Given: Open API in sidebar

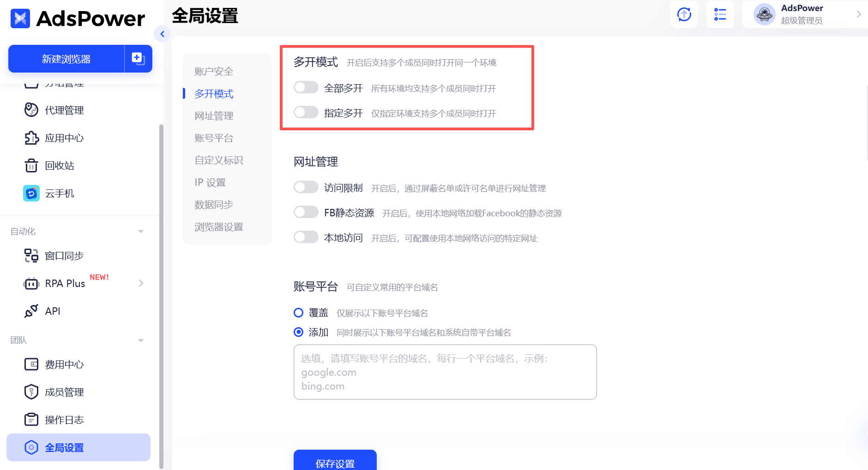Looking at the screenshot, I should (53, 311).
